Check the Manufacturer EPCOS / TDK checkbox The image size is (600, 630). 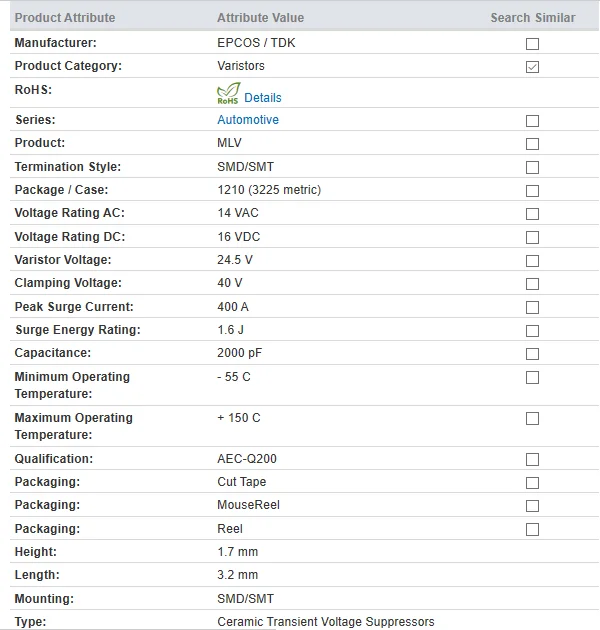coord(532,43)
